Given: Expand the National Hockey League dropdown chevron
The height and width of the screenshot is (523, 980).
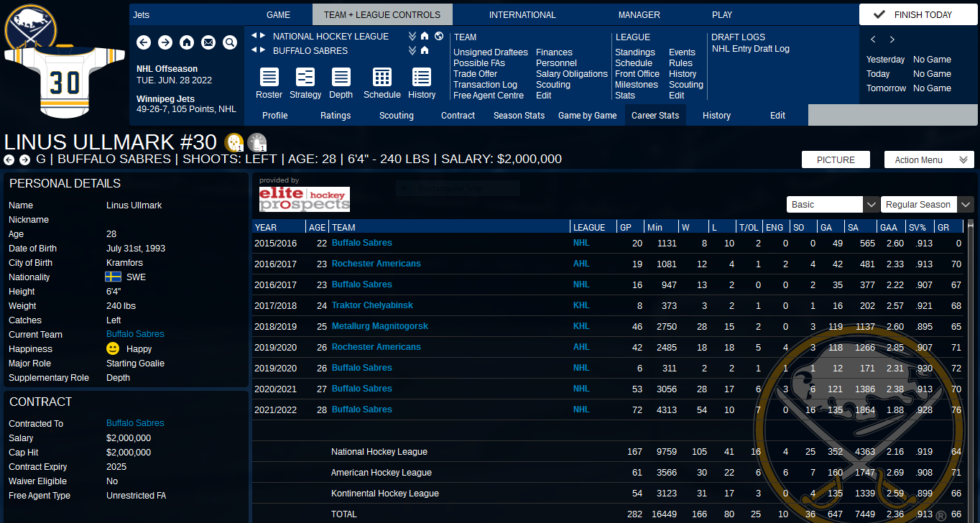Looking at the screenshot, I should click(x=412, y=36).
